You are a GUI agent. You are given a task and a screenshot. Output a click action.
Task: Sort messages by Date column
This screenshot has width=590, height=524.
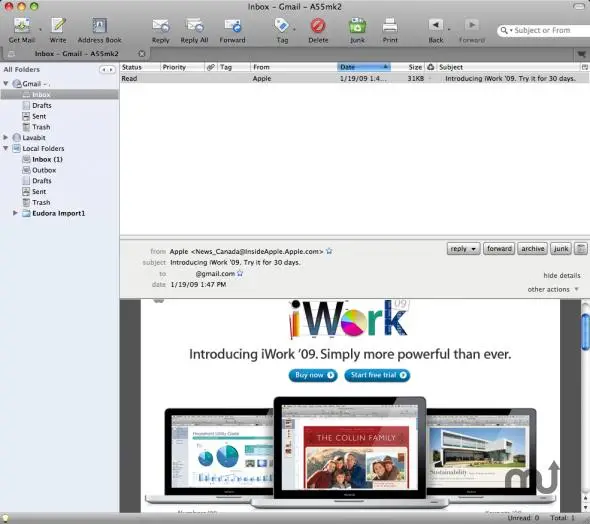[364, 67]
